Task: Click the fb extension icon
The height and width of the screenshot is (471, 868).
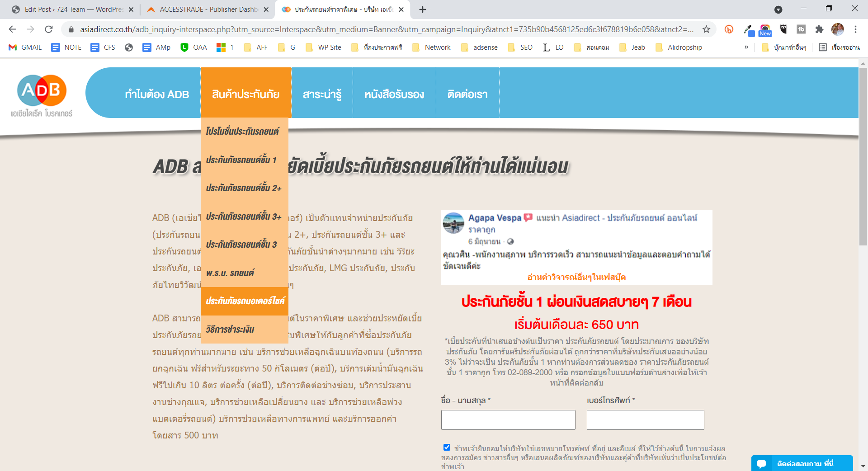Action: (801, 29)
